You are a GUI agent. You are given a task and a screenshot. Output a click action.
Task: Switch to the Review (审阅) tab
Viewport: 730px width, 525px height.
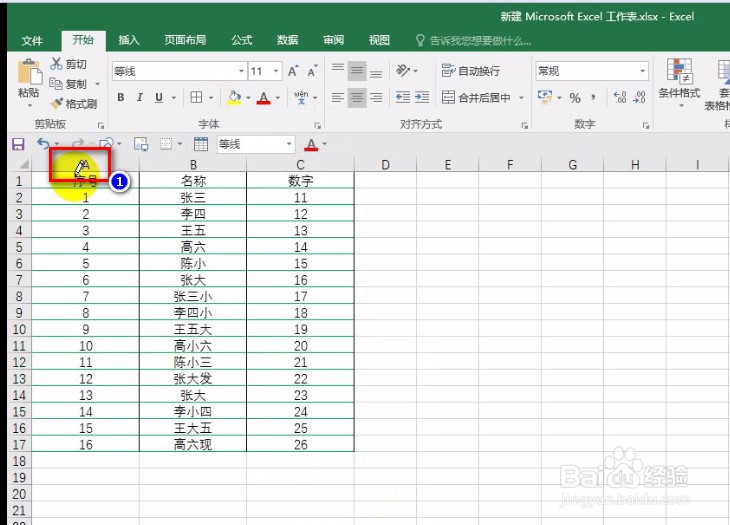[x=333, y=40]
